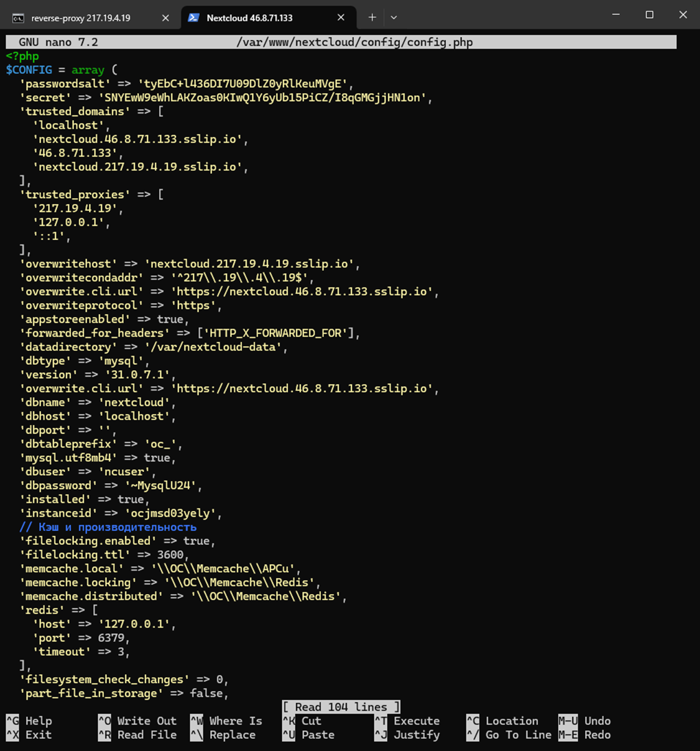Click the ^C Location shortcut
The height and width of the screenshot is (751, 700).
503,721
